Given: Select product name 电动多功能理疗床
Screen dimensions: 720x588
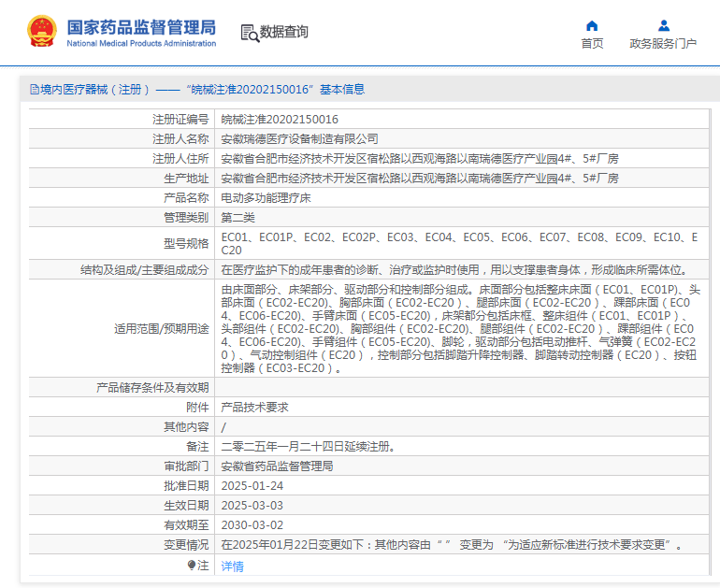Looking at the screenshot, I should coord(266,198).
